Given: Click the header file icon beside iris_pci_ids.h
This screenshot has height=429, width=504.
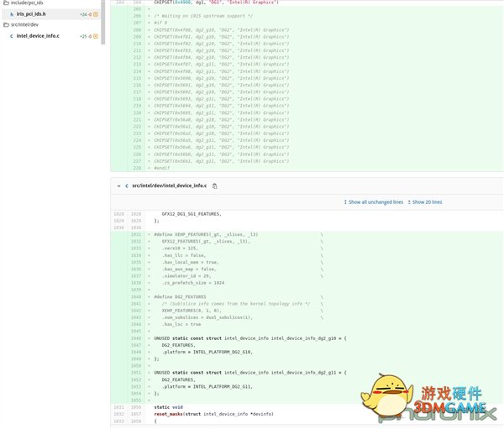Looking at the screenshot, I should [12, 14].
